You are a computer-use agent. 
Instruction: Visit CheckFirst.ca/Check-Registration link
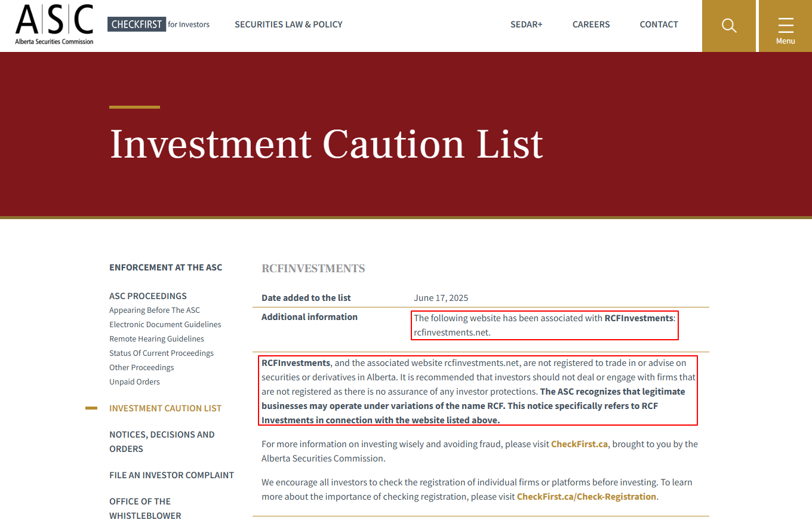[x=586, y=497]
